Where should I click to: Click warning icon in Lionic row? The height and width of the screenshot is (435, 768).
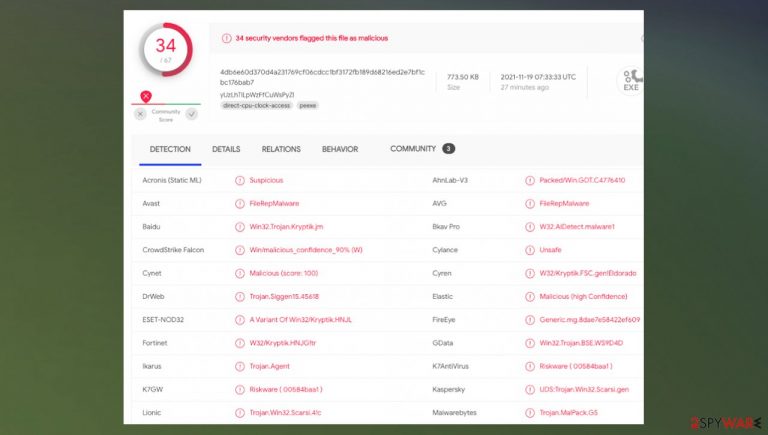(240, 413)
